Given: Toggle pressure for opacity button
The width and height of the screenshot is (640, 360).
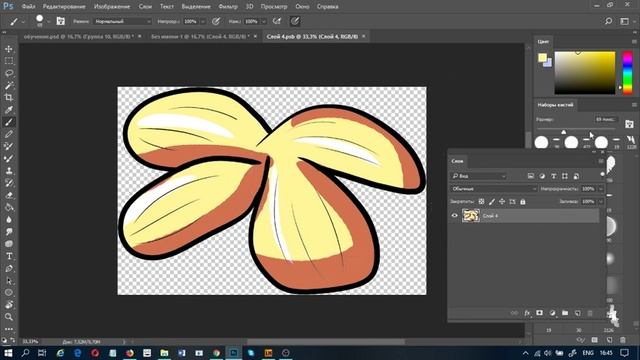Looking at the screenshot, I should (x=216, y=21).
